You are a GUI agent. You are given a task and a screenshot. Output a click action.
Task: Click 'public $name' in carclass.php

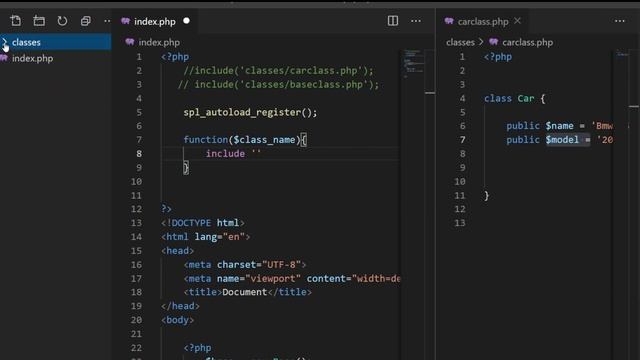pyautogui.click(x=540, y=126)
